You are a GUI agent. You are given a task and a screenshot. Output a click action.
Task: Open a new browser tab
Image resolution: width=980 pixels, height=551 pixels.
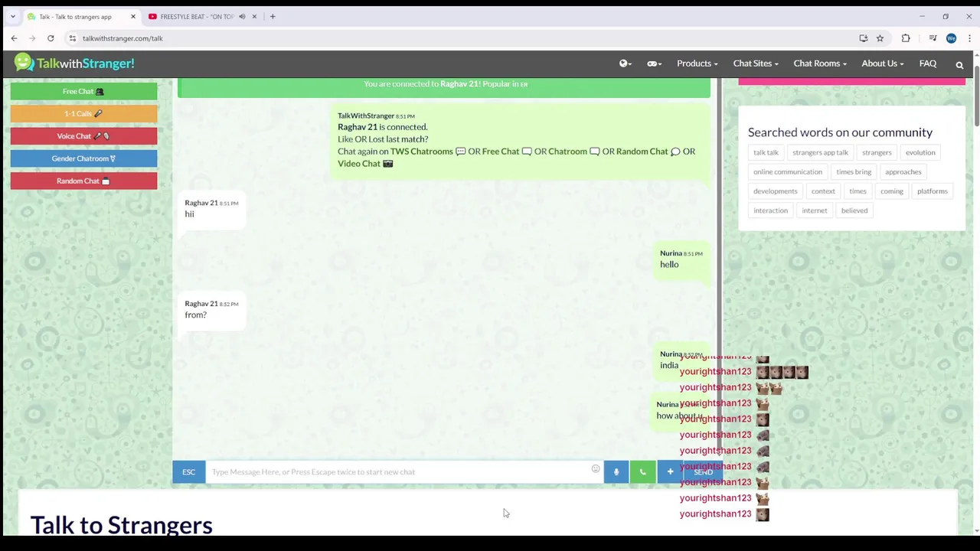[273, 16]
